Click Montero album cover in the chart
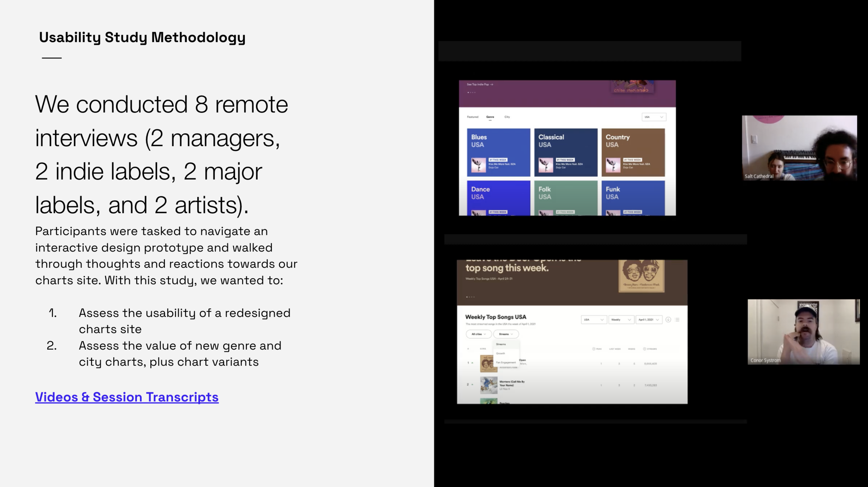The width and height of the screenshot is (868, 487). point(489,385)
